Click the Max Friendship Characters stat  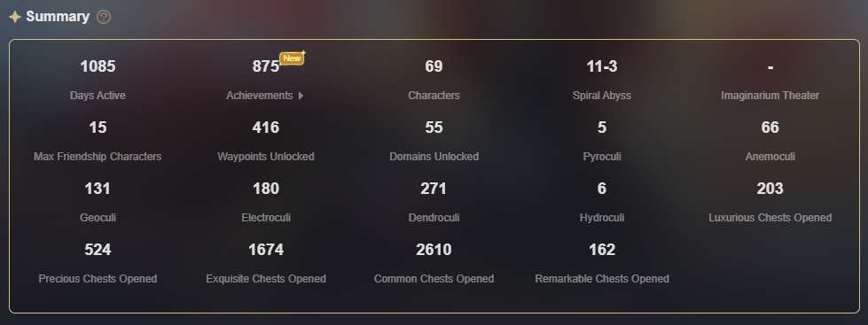98,141
